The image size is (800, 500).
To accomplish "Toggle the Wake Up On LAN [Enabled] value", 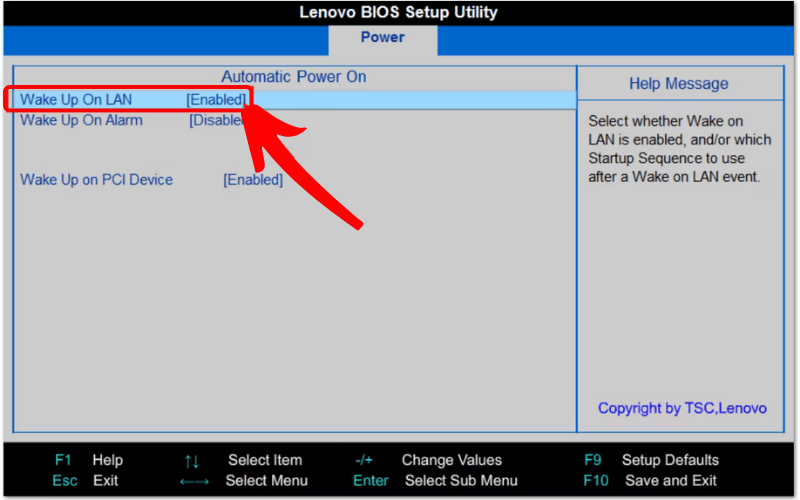I will point(215,100).
